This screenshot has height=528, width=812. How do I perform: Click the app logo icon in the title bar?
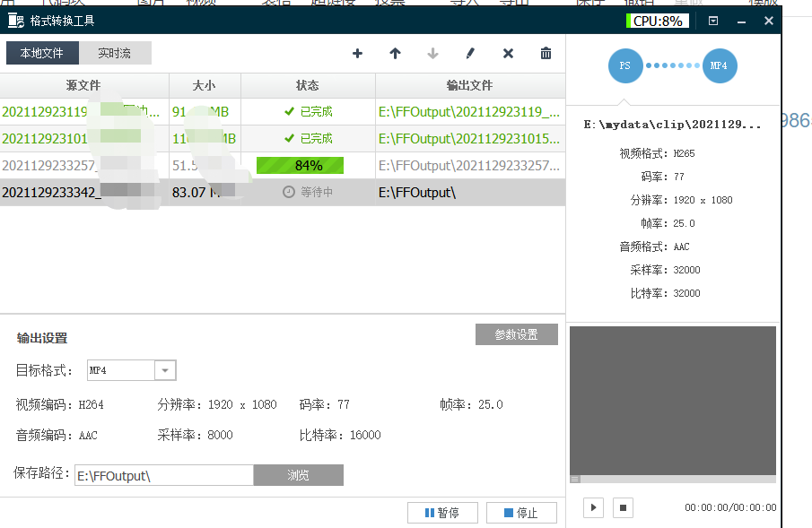(16, 21)
